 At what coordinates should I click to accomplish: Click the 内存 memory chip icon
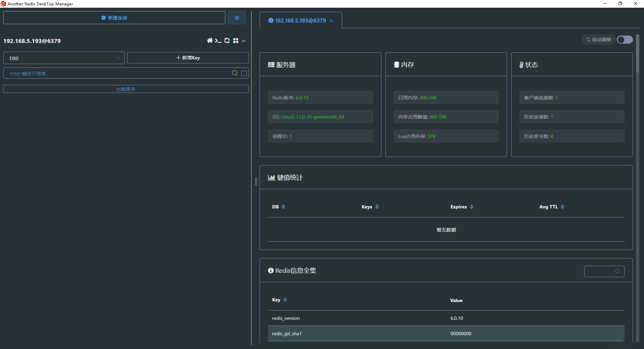click(396, 65)
